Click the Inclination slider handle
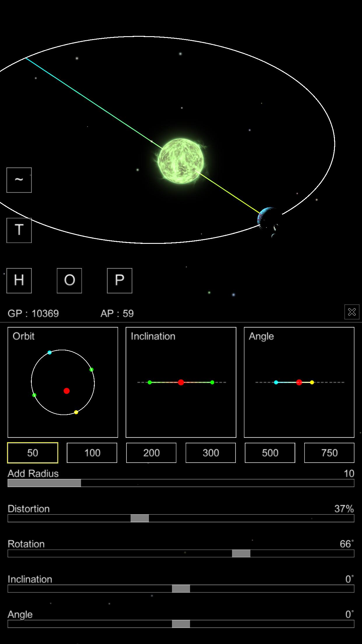The width and height of the screenshot is (362, 644). coord(181,589)
